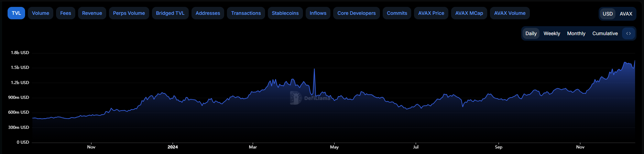Show Addresses data on chart
This screenshot has width=644, height=154.
tap(208, 13)
